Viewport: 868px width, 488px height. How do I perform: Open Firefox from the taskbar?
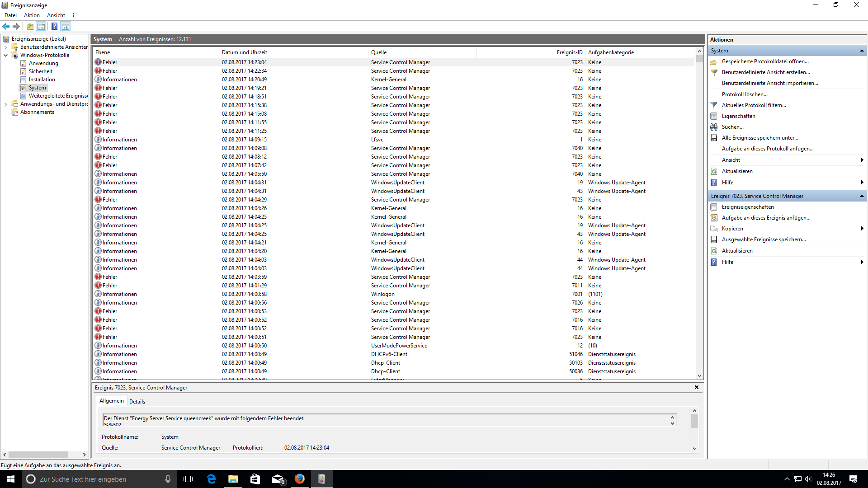pyautogui.click(x=299, y=479)
